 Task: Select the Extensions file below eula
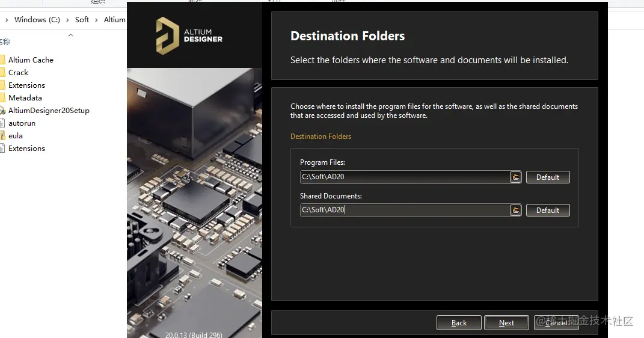click(x=26, y=149)
